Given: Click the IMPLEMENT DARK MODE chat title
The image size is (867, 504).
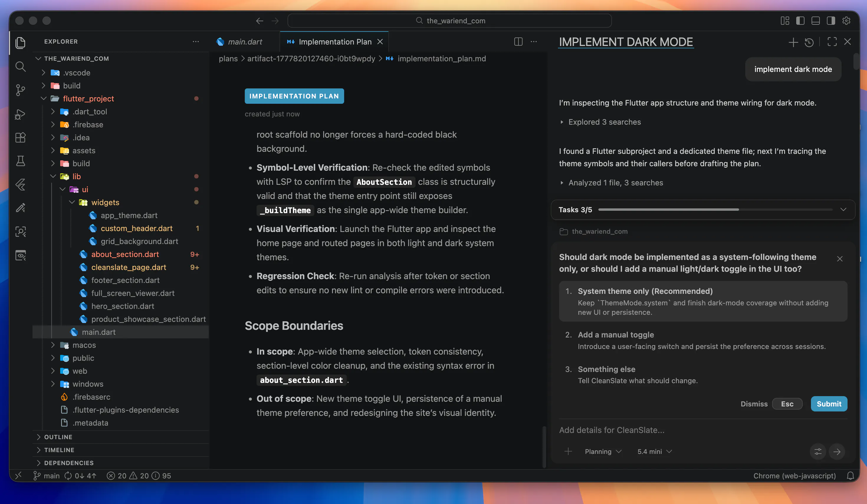Looking at the screenshot, I should point(626,42).
